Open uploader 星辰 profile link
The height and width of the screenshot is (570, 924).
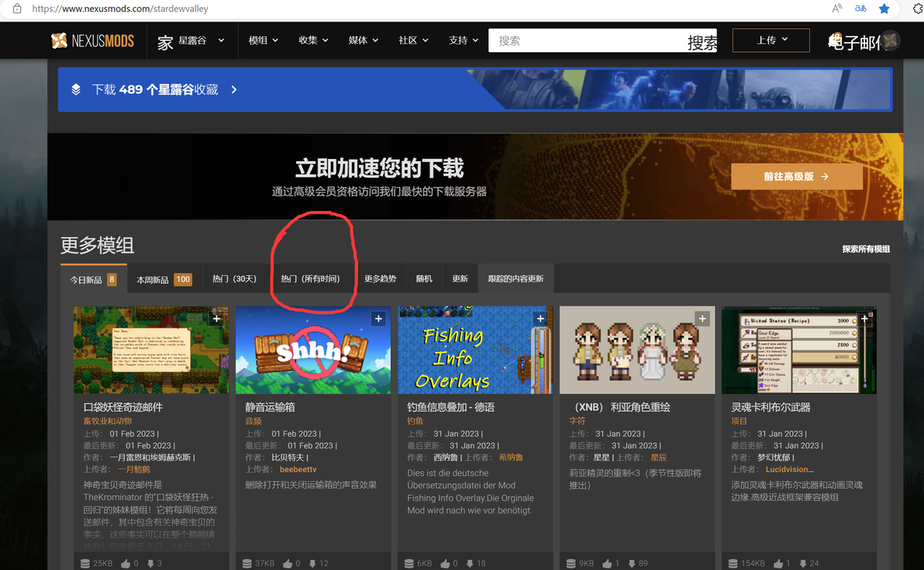(x=659, y=458)
